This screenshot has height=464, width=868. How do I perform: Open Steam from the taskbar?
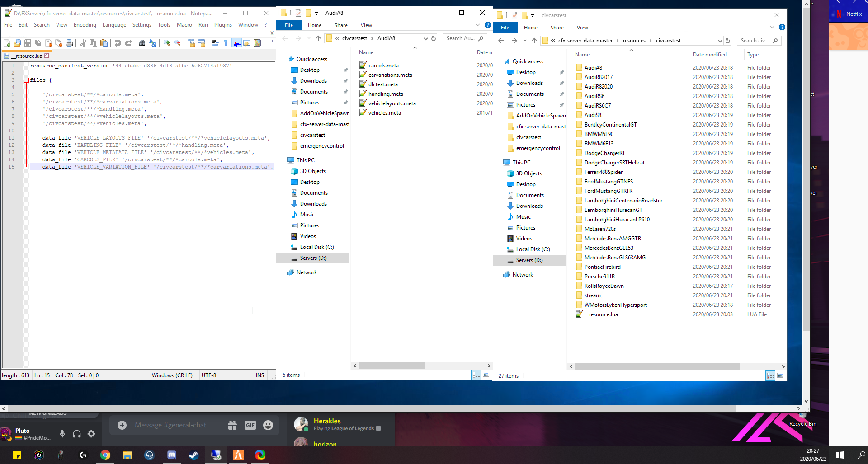click(193, 455)
